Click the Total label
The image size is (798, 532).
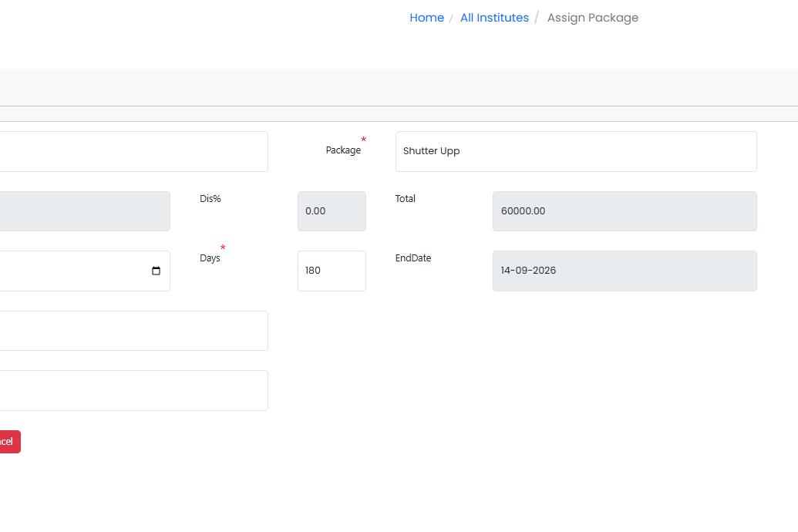(x=405, y=199)
